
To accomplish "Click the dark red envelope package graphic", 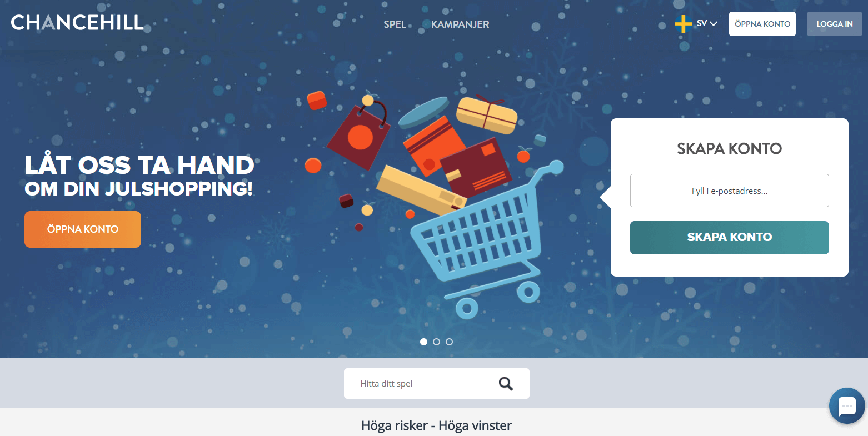I will [476, 166].
